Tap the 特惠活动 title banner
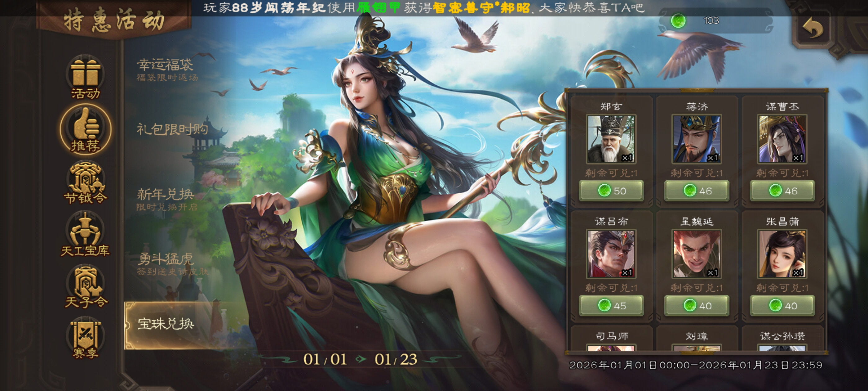Image resolution: width=868 pixels, height=391 pixels. pyautogui.click(x=114, y=20)
